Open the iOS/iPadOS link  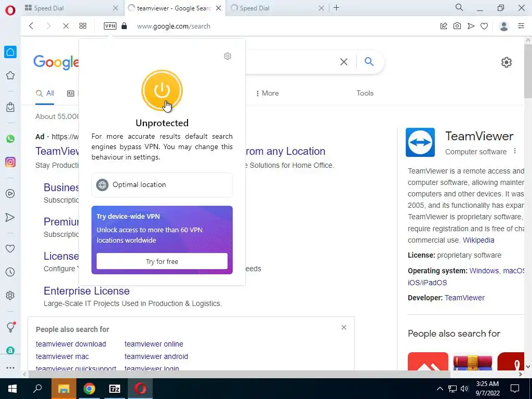coord(427,283)
